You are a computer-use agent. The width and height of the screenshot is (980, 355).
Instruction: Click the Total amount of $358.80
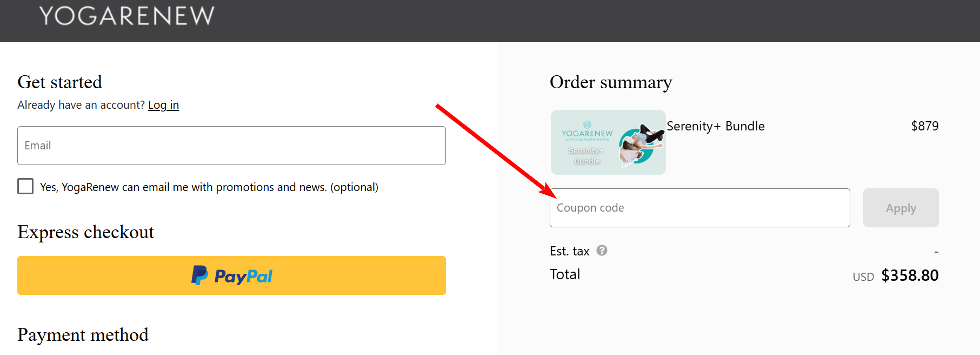(910, 275)
